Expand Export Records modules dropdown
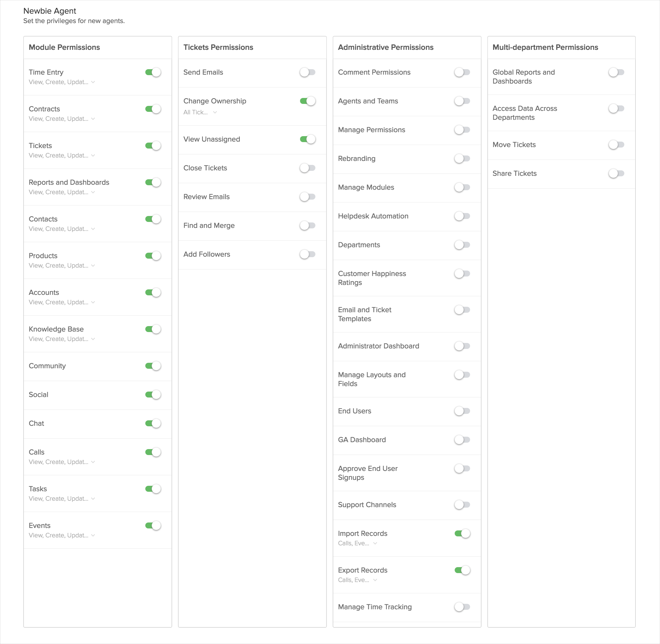660x644 pixels. [x=358, y=580]
